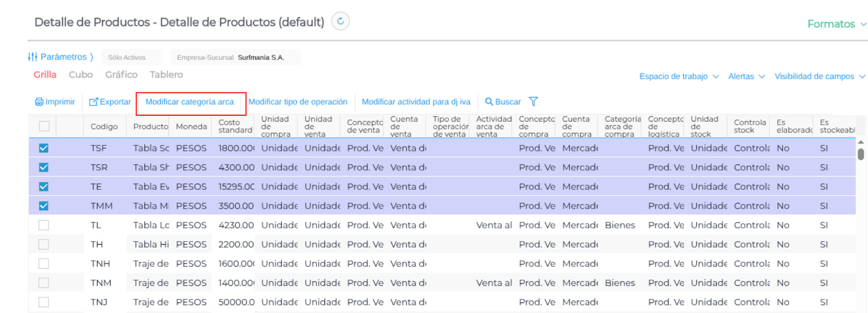The width and height of the screenshot is (868, 313).
Task: Uncheck the TSF row checkbox
Action: [44, 148]
